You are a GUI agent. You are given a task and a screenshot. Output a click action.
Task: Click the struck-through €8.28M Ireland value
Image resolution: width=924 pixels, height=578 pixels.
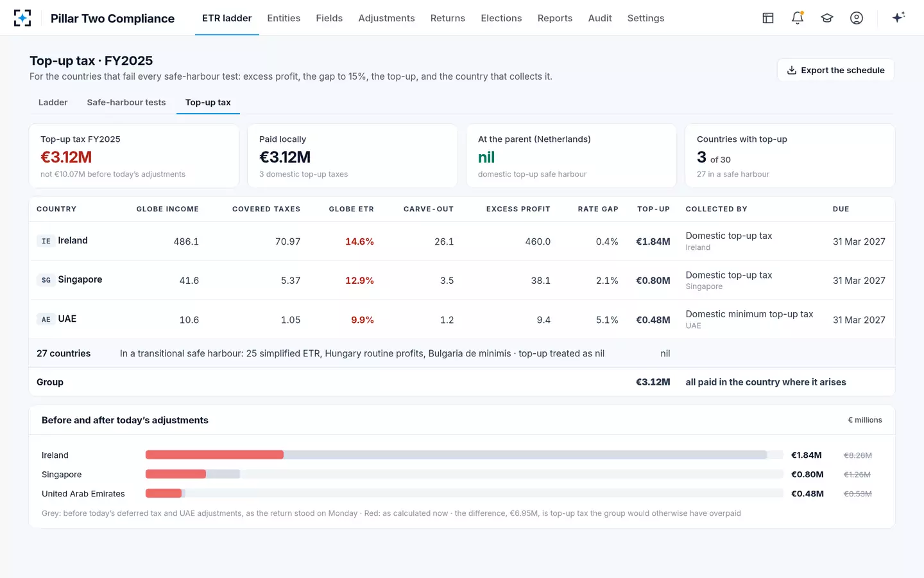point(857,455)
